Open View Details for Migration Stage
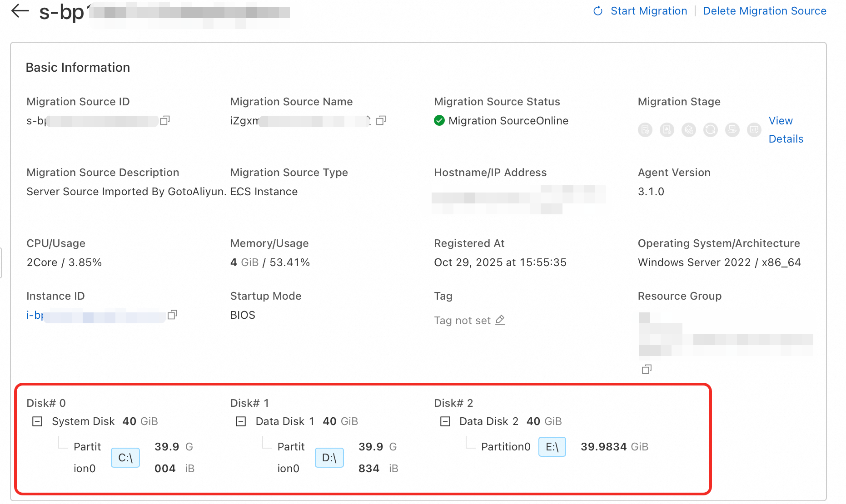This screenshot has height=504, width=846. coord(786,130)
